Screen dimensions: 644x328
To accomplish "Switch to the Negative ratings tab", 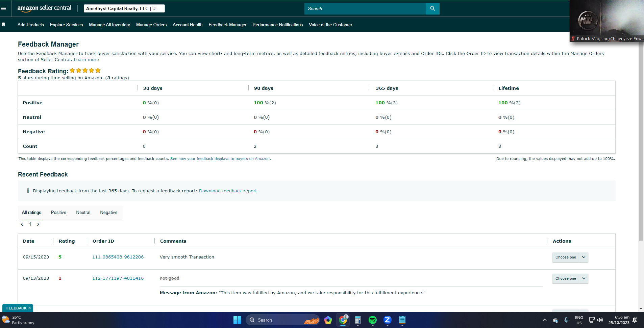I will click(109, 212).
